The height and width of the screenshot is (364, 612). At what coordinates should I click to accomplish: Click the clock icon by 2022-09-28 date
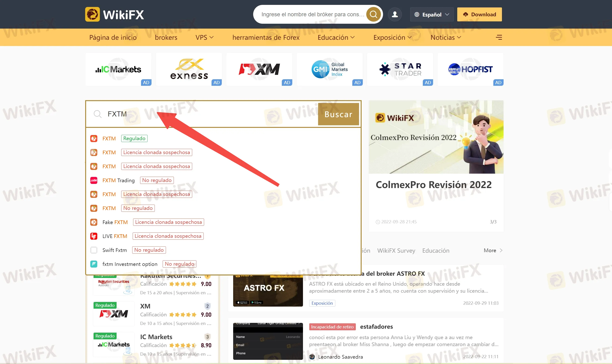pos(378,222)
